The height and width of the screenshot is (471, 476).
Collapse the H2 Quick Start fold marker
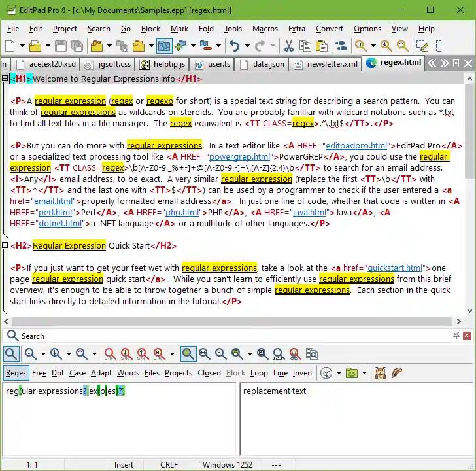5,245
